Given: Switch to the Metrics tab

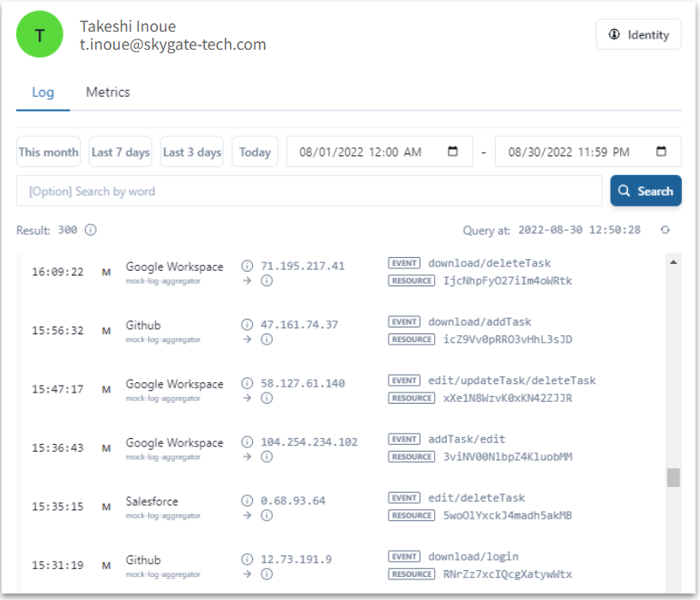Looking at the screenshot, I should (x=108, y=93).
